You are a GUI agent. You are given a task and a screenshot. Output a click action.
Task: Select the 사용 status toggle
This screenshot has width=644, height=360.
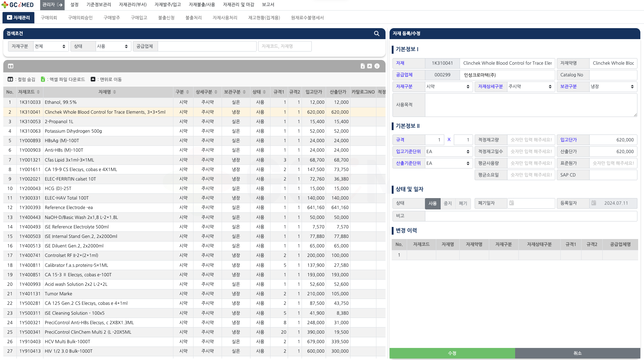point(433,204)
